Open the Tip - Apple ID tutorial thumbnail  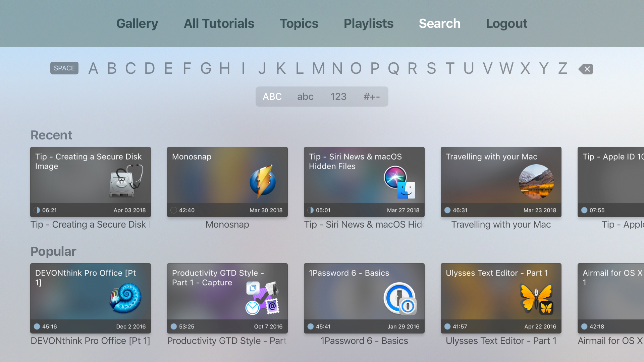611,182
